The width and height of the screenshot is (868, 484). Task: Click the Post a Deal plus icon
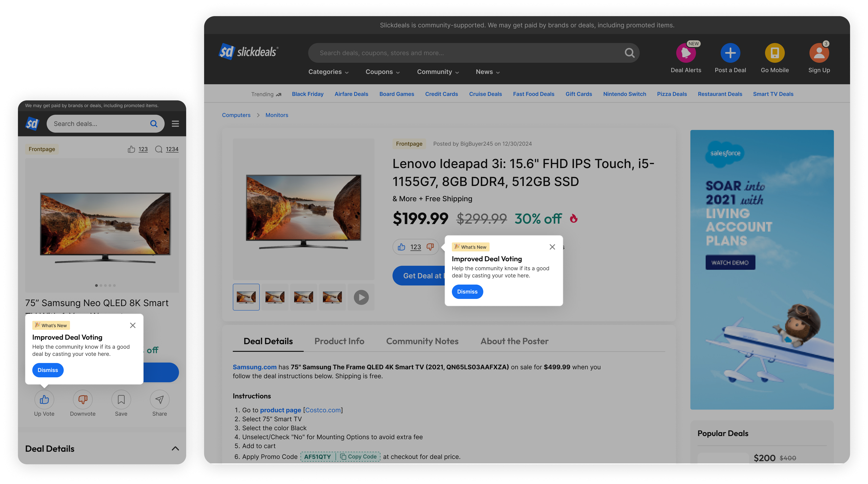pyautogui.click(x=730, y=53)
